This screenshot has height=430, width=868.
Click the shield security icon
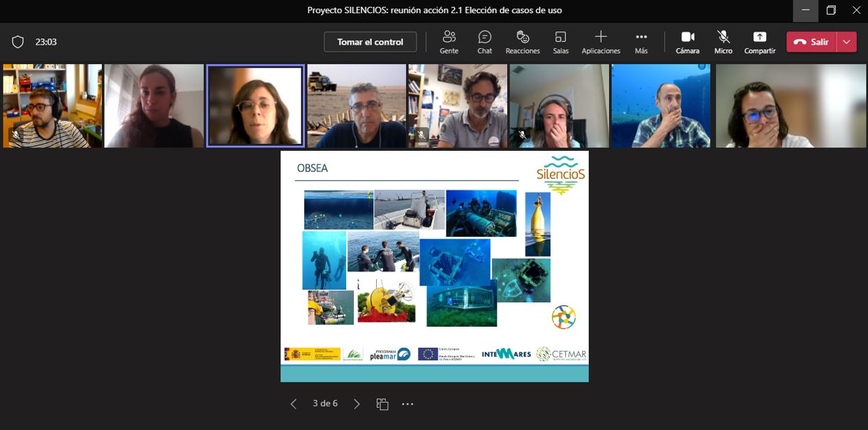18,42
